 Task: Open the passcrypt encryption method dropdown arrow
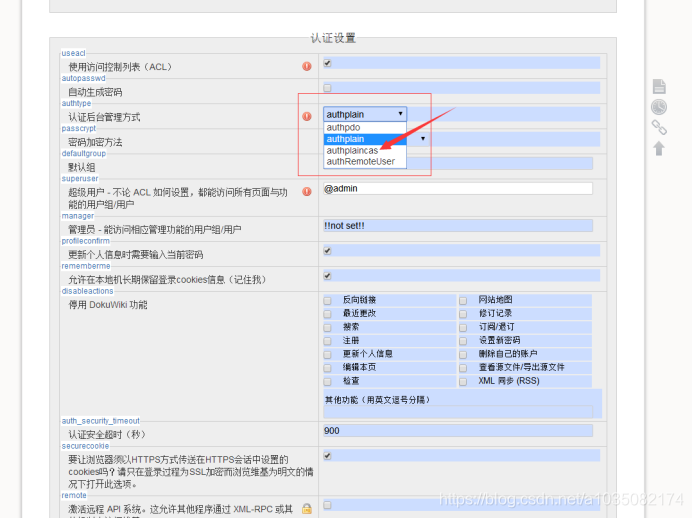423,139
